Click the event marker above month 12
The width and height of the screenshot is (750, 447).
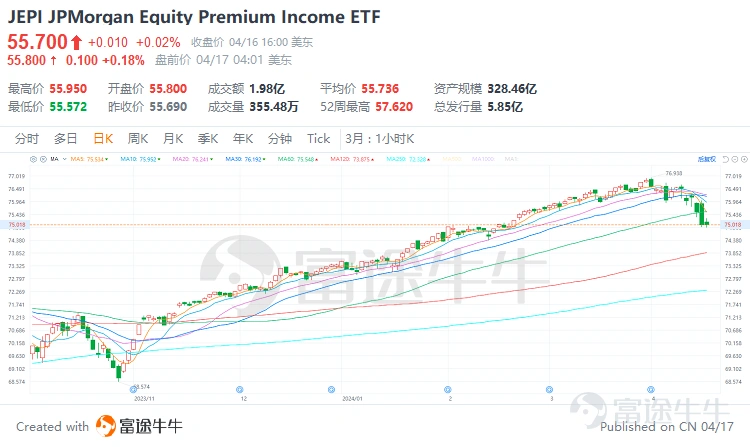(x=240, y=390)
